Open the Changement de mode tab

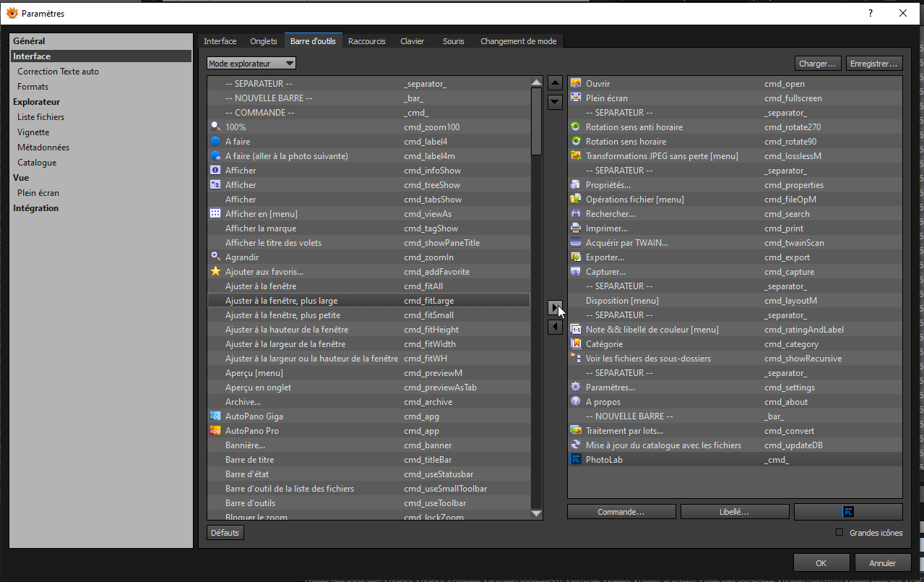click(518, 41)
